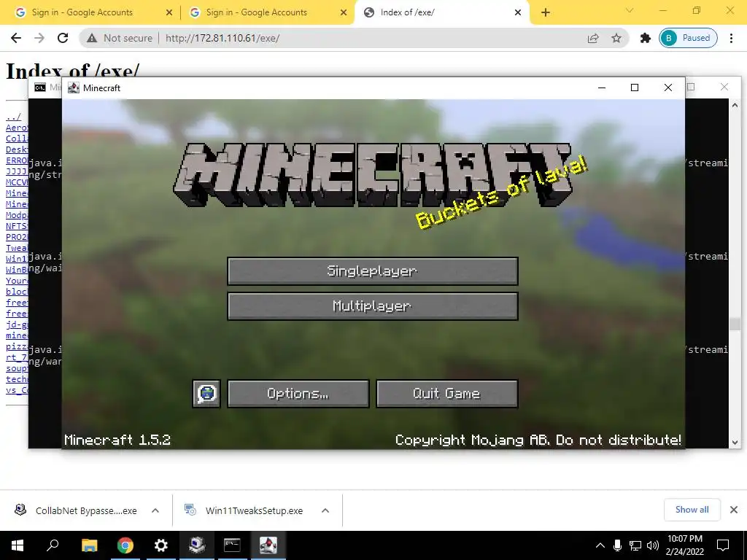Switch to command prompt in taskbar

232,545
